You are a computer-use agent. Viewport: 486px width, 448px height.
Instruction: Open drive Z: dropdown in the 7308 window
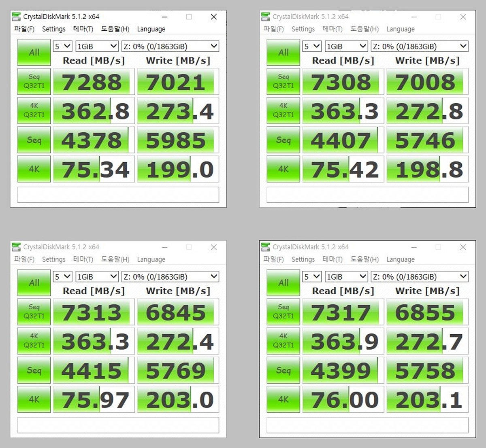pos(420,46)
